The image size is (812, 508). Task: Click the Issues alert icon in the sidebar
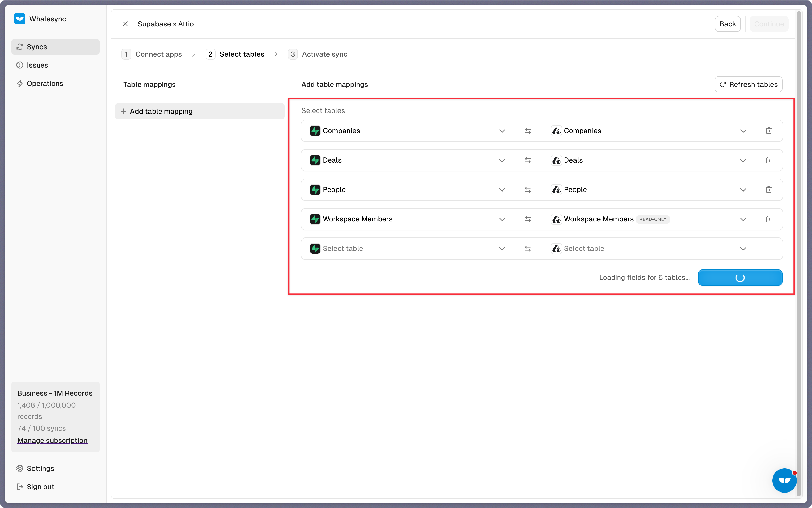coord(20,65)
